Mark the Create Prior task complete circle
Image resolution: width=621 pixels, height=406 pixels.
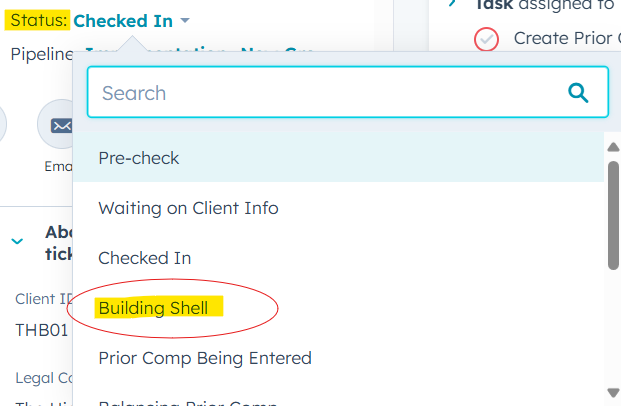point(487,39)
